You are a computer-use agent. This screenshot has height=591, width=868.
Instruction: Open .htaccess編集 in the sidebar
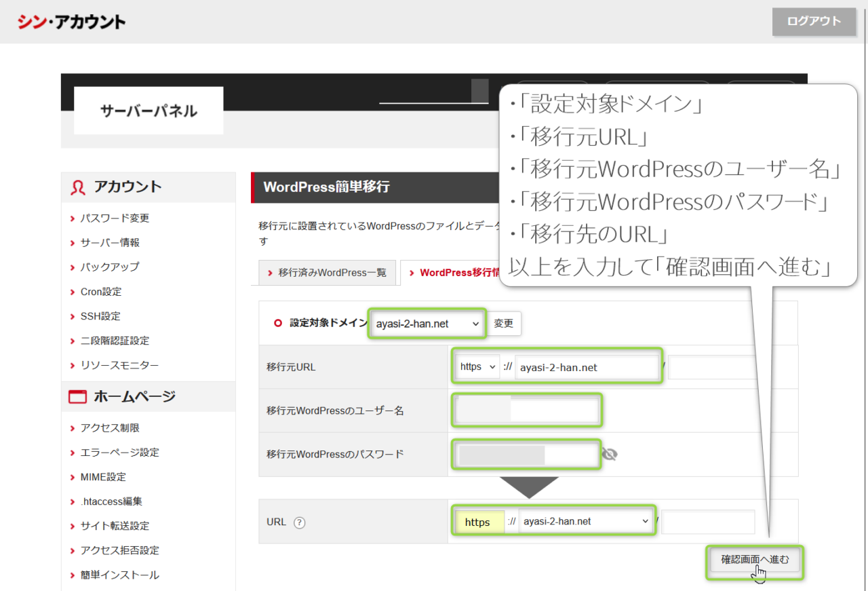point(111,501)
